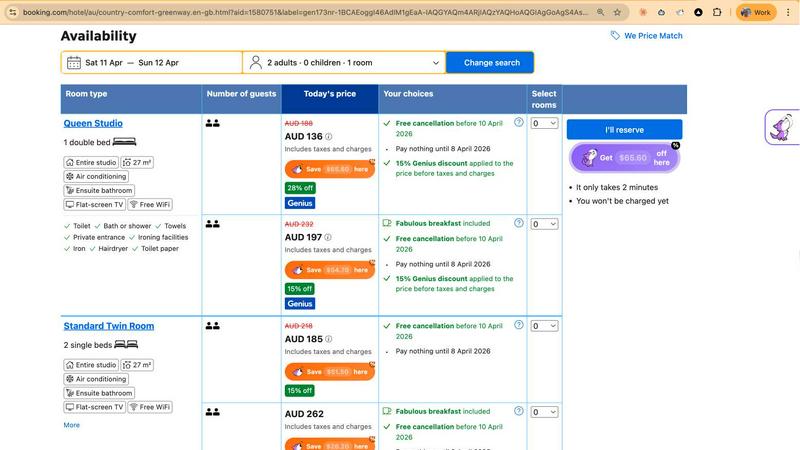Viewport: 800px width, 450px height.
Task: Click the info icon beside AUD 136
Action: tap(329, 137)
